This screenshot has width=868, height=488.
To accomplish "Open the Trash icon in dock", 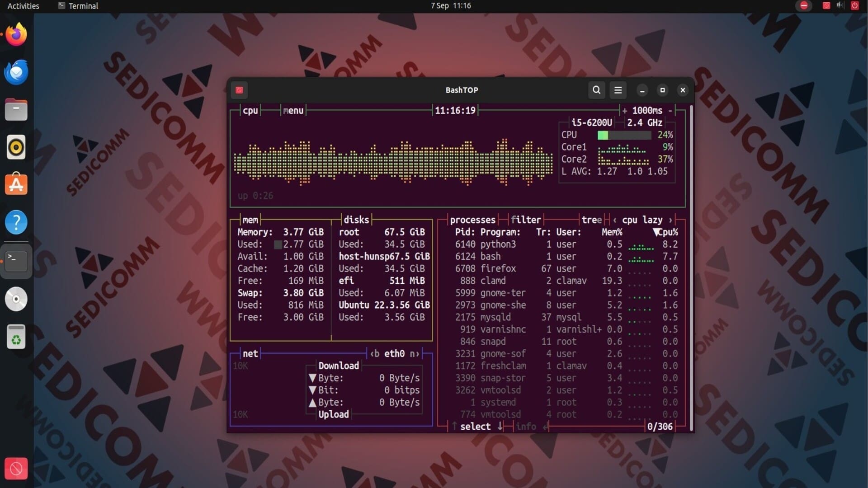I will coord(16,337).
